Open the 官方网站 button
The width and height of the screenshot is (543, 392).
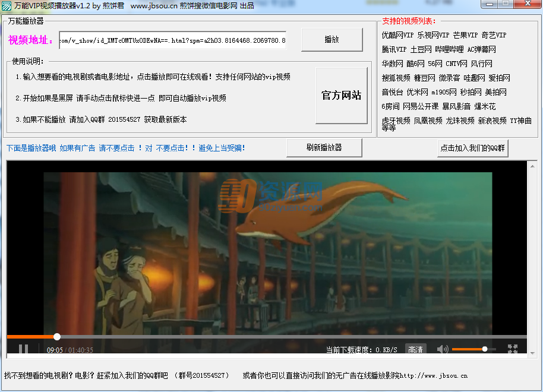(x=341, y=95)
